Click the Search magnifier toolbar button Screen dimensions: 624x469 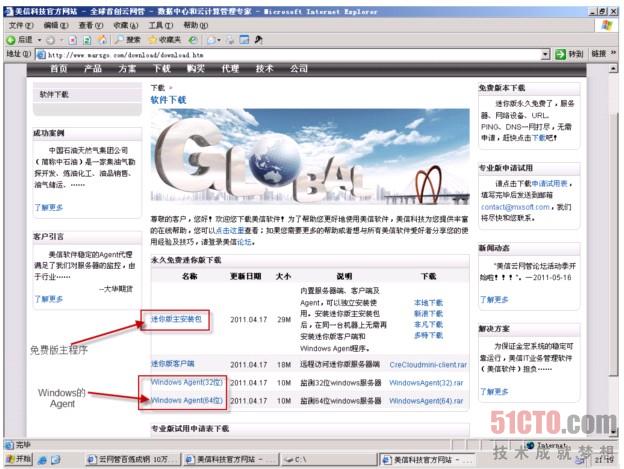pyautogui.click(x=127, y=40)
